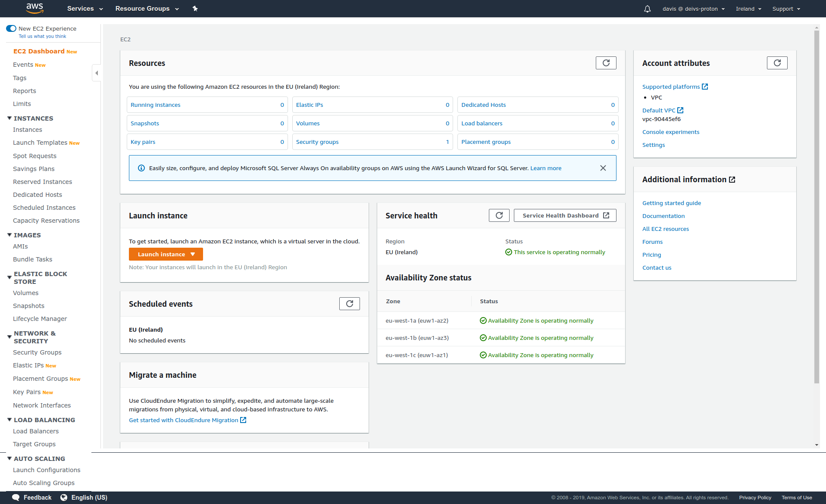Click the green check icon for eu-west-1c
The height and width of the screenshot is (504, 826).
point(483,355)
